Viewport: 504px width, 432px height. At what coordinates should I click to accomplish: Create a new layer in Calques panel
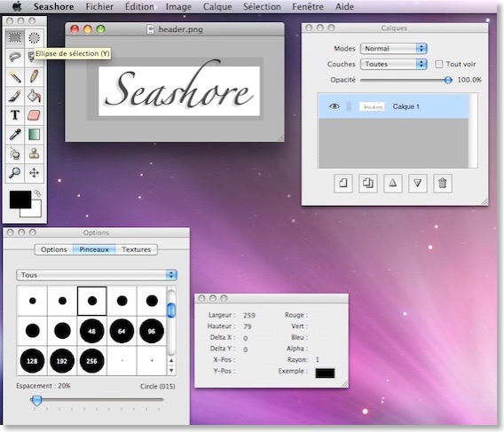tap(343, 184)
